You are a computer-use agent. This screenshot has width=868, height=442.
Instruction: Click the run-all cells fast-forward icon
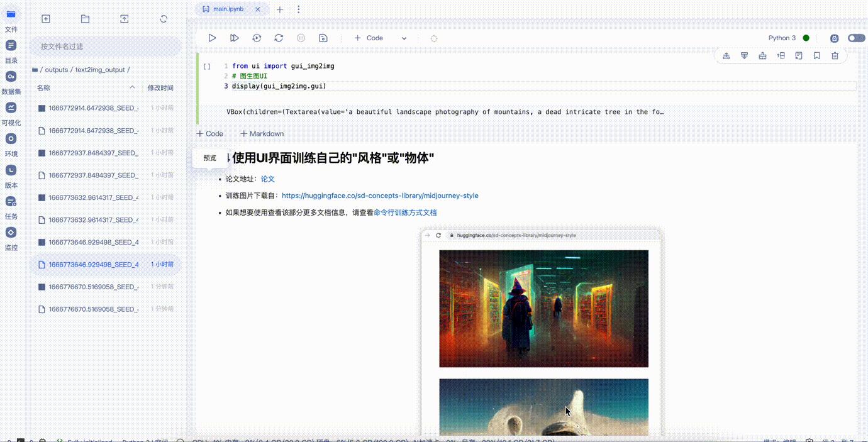(x=234, y=38)
